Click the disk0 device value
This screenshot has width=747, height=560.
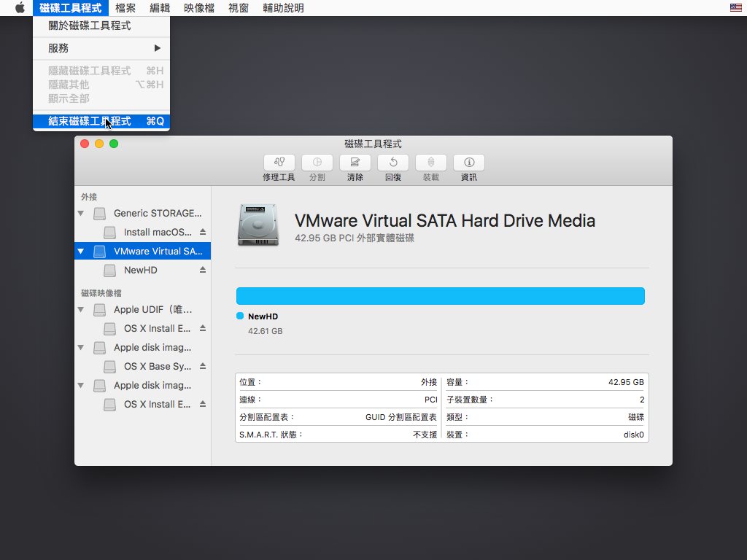click(x=634, y=435)
